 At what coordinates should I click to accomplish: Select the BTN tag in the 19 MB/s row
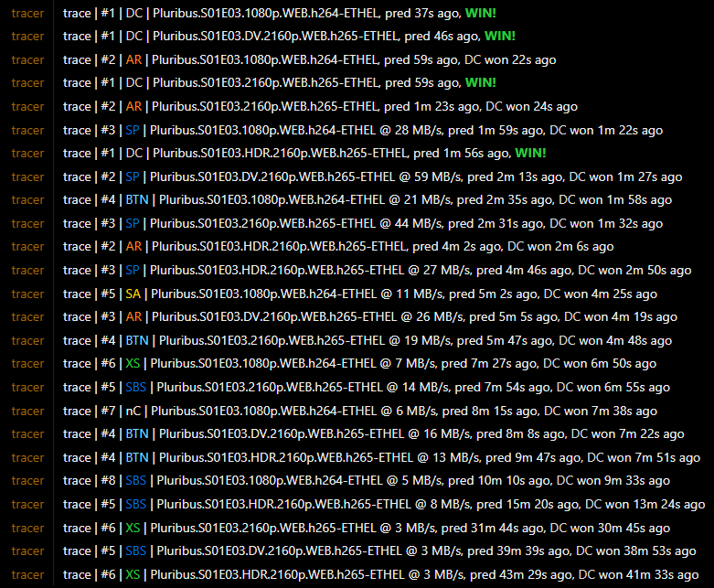pos(137,341)
